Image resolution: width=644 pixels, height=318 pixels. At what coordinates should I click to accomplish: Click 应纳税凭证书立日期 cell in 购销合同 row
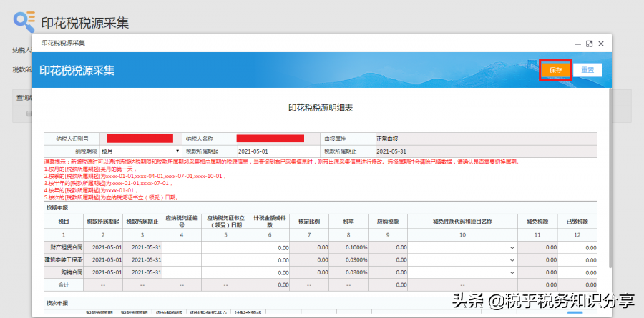[x=225, y=272]
